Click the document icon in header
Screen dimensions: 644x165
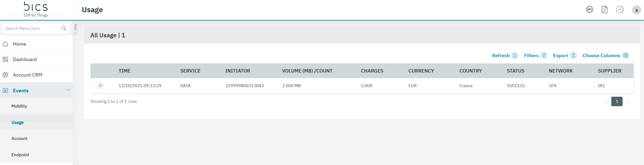[604, 10]
